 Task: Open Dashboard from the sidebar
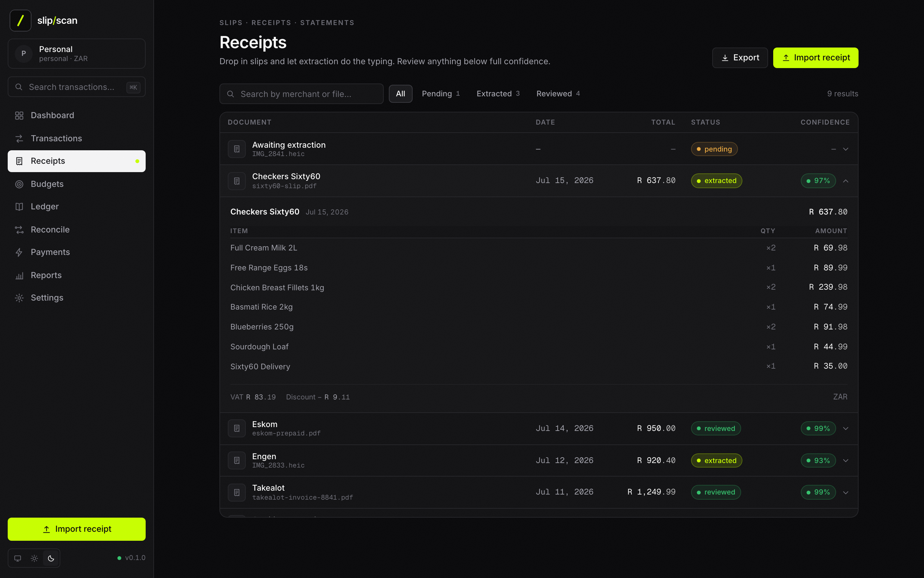click(76, 116)
